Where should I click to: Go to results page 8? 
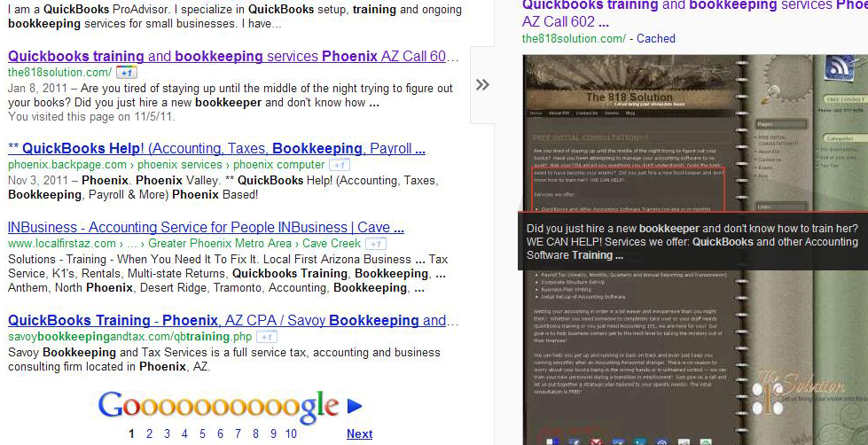pyautogui.click(x=255, y=434)
